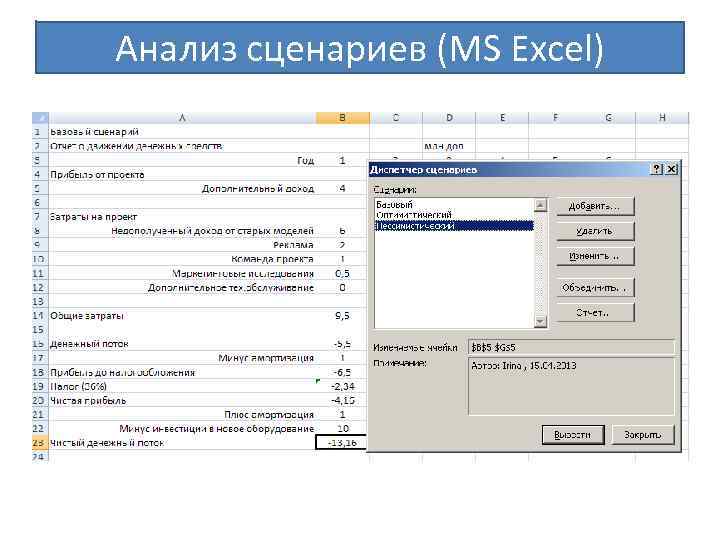Click Минус инвестиции в новое оборудование cell

pos(182,428)
